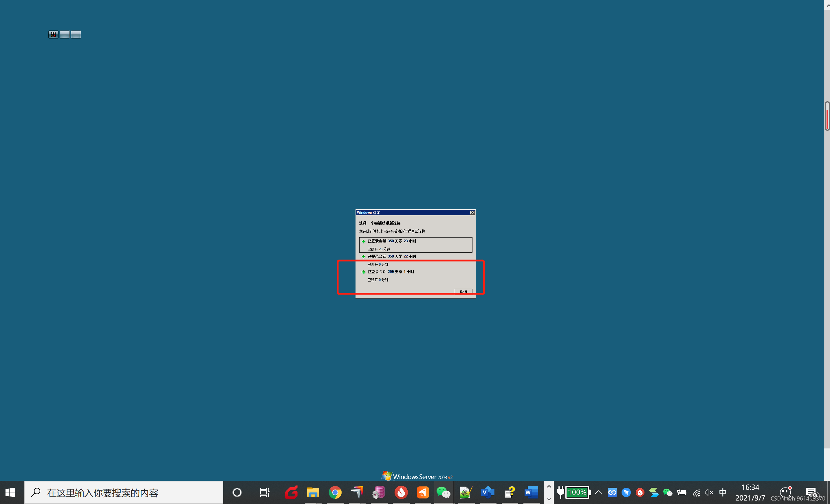The image size is (830, 504).
Task: Close the Windows 登录 dialog
Action: [x=472, y=212]
